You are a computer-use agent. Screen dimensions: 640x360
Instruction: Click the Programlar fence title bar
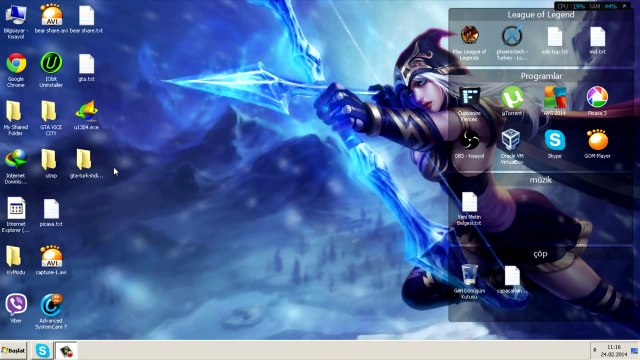pyautogui.click(x=541, y=76)
